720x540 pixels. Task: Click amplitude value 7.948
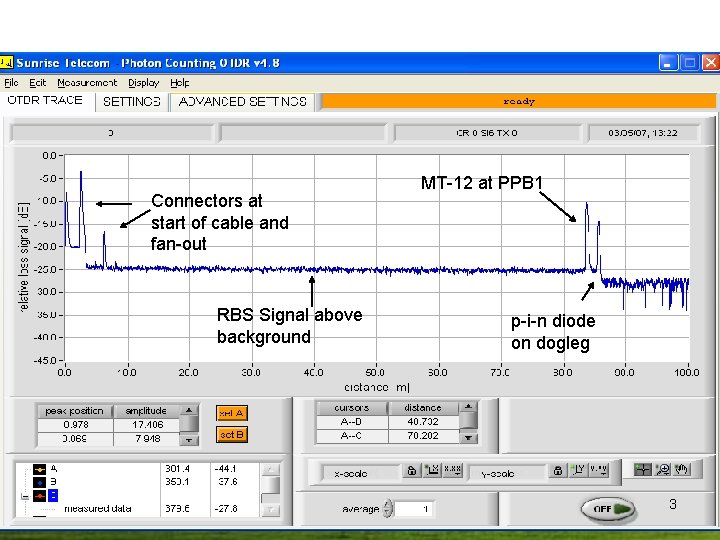[x=147, y=439]
